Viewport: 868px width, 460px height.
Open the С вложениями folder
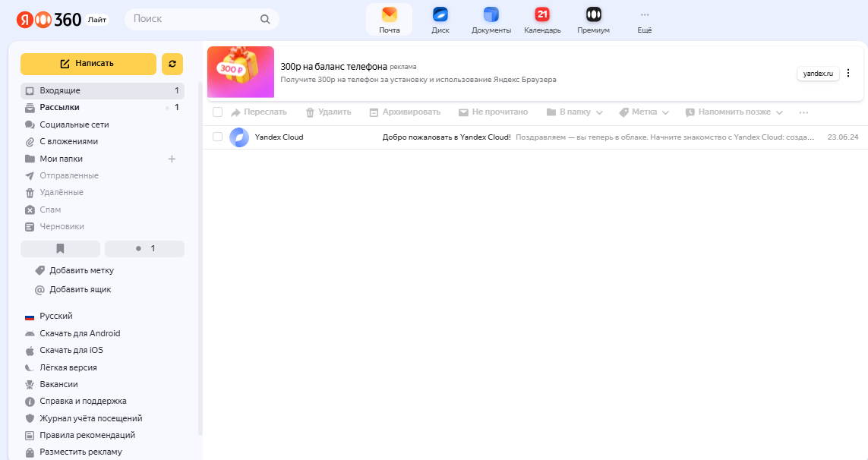pos(103,142)
